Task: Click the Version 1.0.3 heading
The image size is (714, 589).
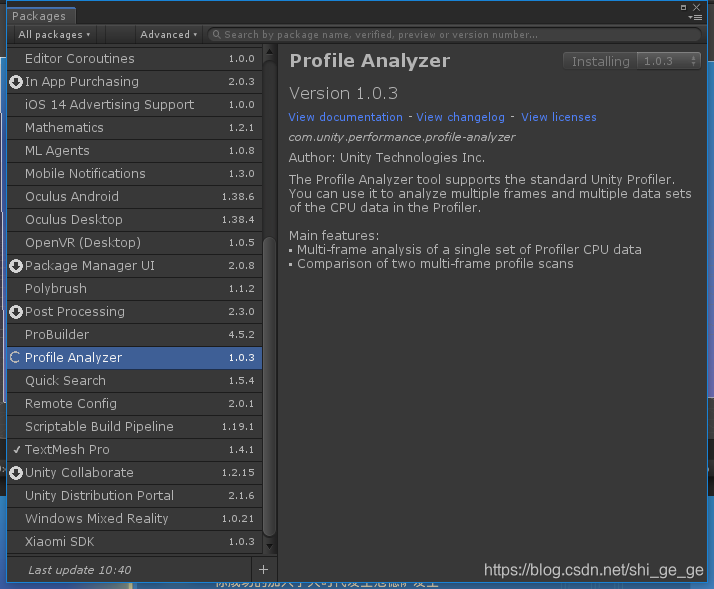Action: pyautogui.click(x=343, y=93)
